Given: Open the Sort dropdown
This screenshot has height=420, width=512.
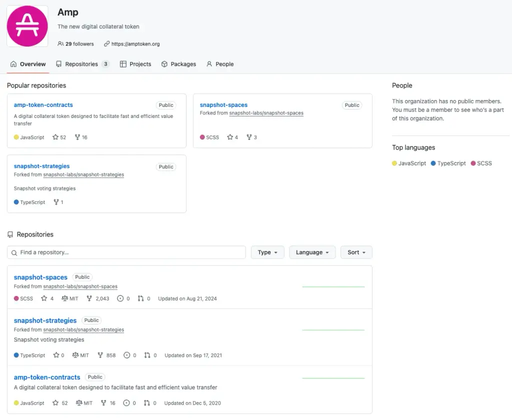Looking at the screenshot, I should 356,252.
